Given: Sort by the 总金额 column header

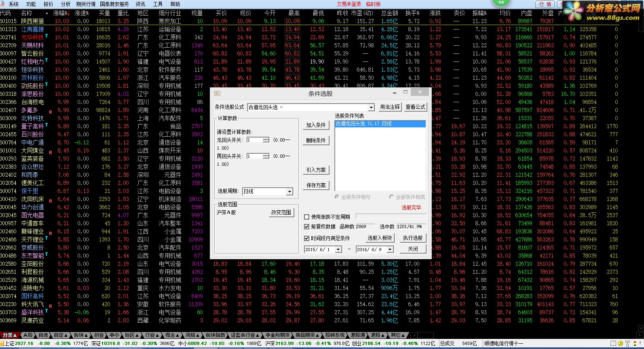Looking at the screenshot, I should coord(389,13).
